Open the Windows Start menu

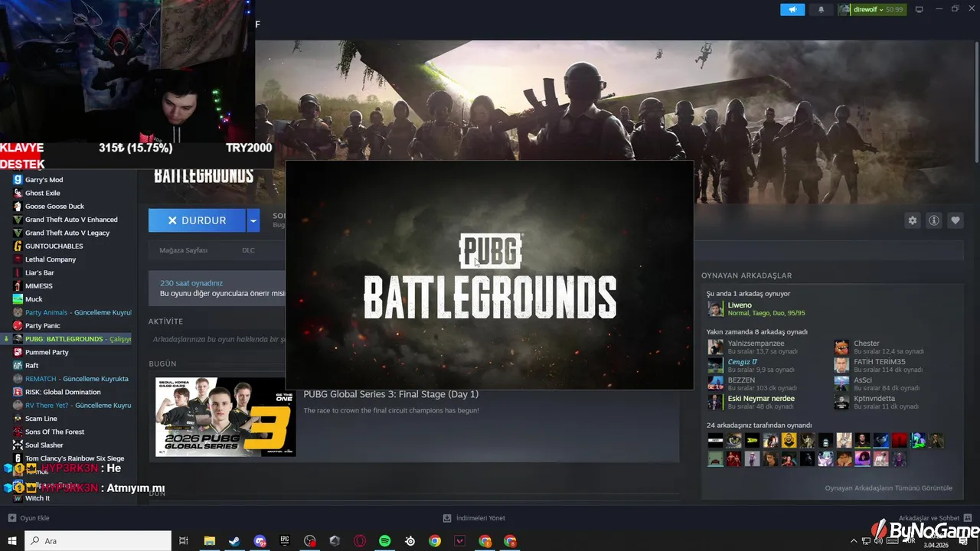pos(11,541)
